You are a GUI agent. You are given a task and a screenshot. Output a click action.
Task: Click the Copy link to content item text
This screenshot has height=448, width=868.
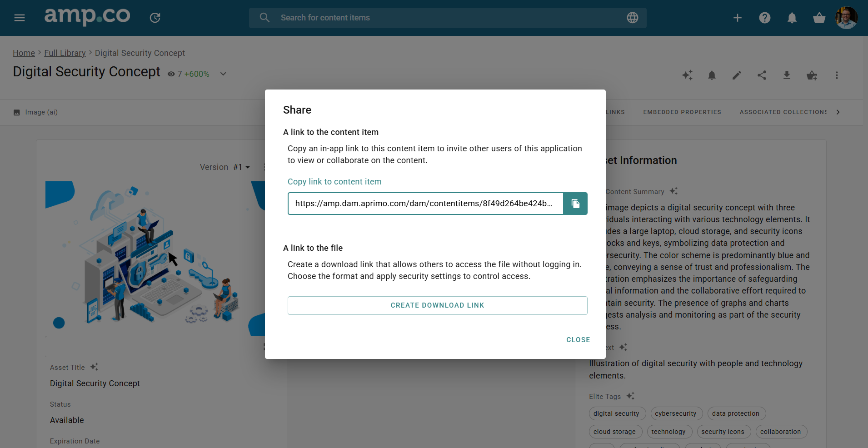click(334, 182)
